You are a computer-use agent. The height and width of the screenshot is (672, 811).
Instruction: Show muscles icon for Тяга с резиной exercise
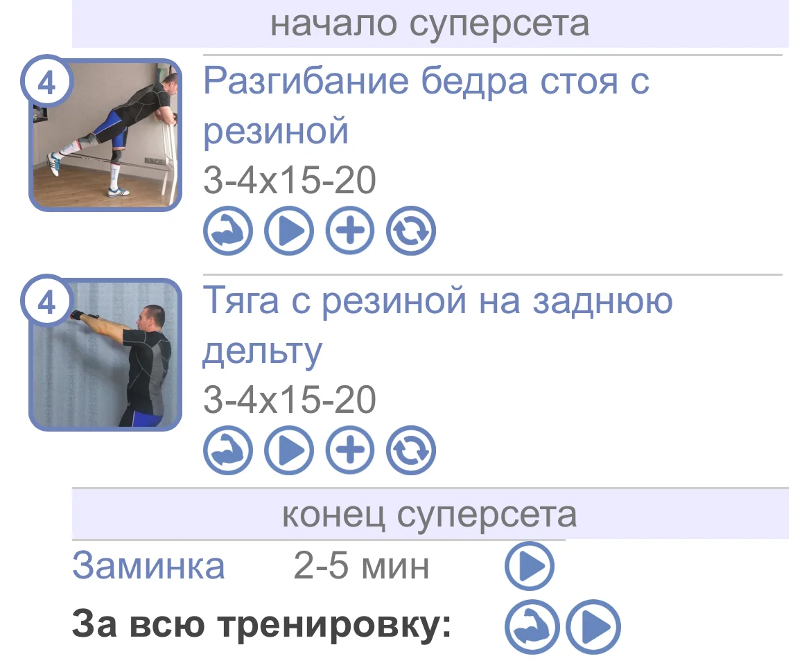click(228, 450)
